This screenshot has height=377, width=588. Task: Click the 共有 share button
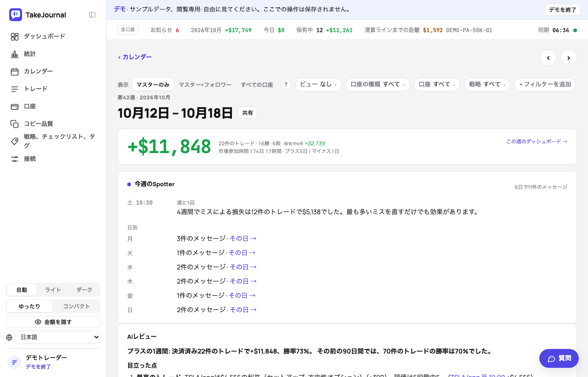[248, 113]
